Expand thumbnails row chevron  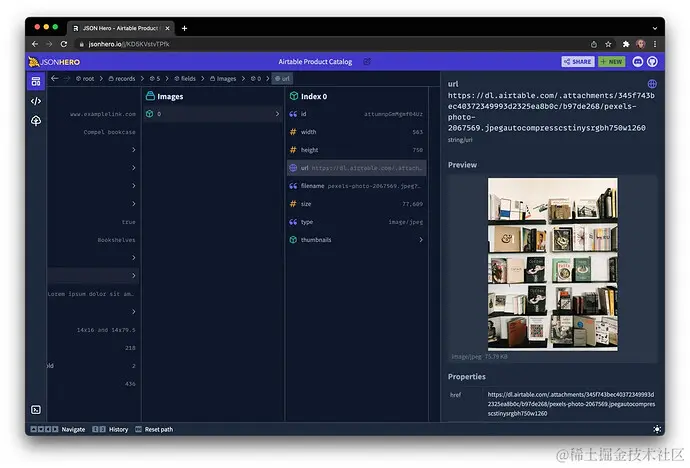coord(421,240)
